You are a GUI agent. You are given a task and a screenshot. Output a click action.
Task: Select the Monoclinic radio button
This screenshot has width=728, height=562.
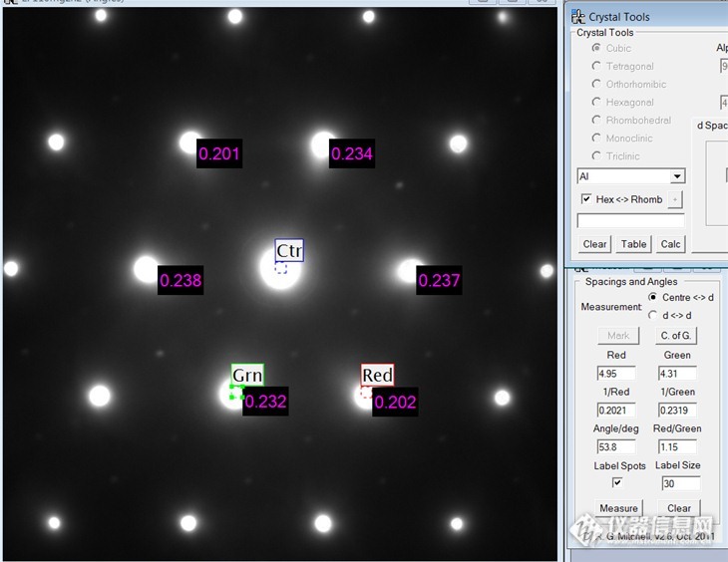(596, 138)
